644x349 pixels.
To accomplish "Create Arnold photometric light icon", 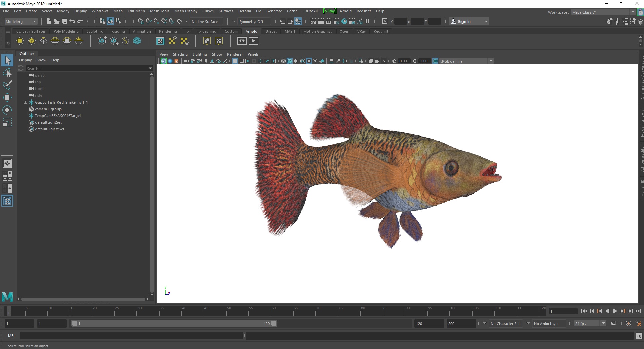I will pos(43,41).
